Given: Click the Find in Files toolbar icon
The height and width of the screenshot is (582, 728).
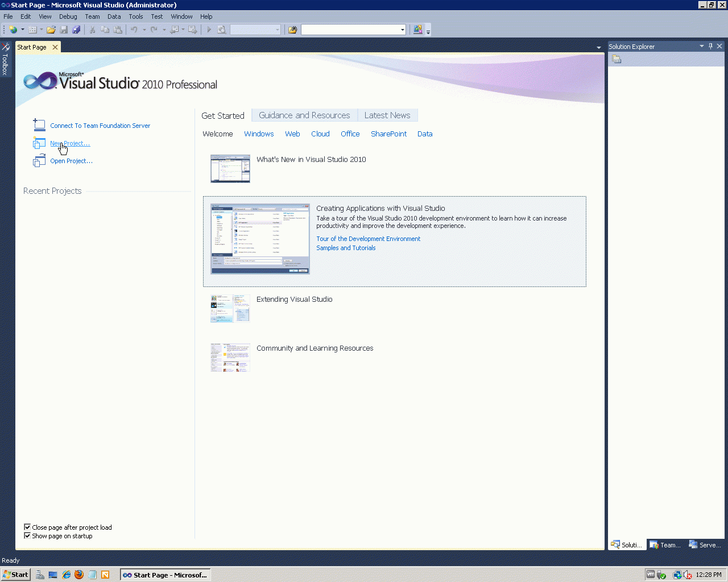Looking at the screenshot, I should click(292, 30).
